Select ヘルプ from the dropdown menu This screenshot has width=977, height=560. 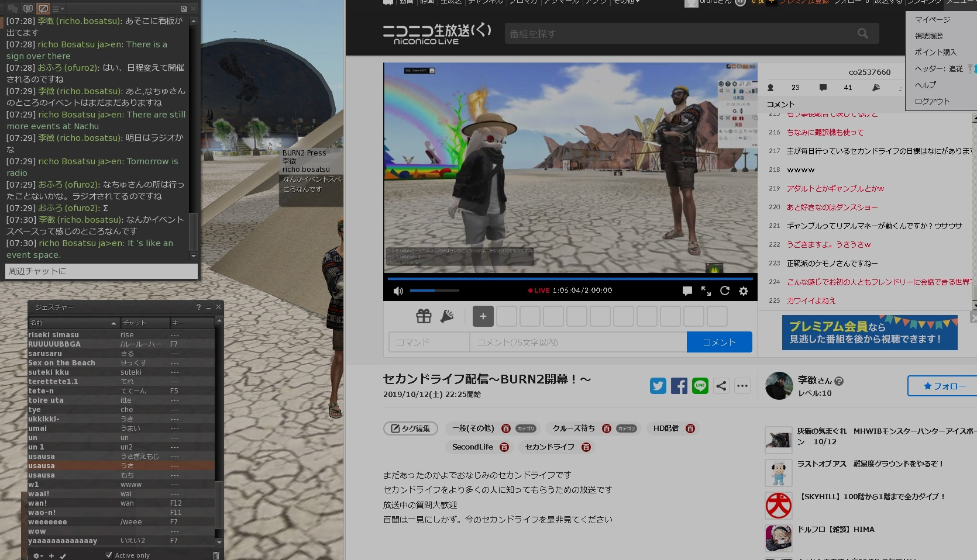coord(926,85)
